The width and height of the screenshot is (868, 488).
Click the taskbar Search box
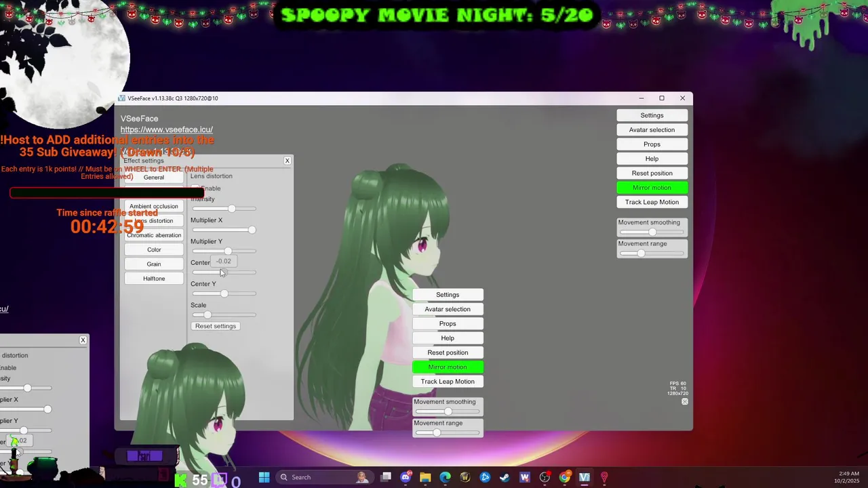[x=325, y=477]
